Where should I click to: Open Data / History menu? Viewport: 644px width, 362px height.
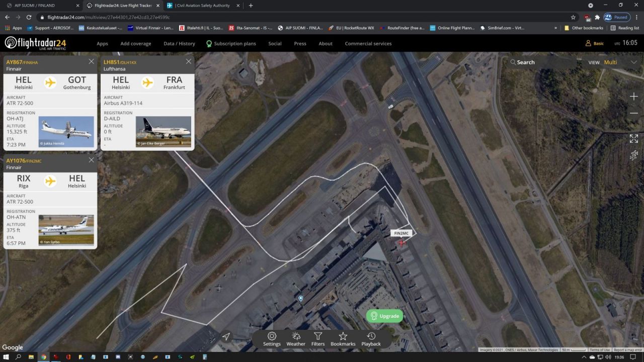[179, 44]
